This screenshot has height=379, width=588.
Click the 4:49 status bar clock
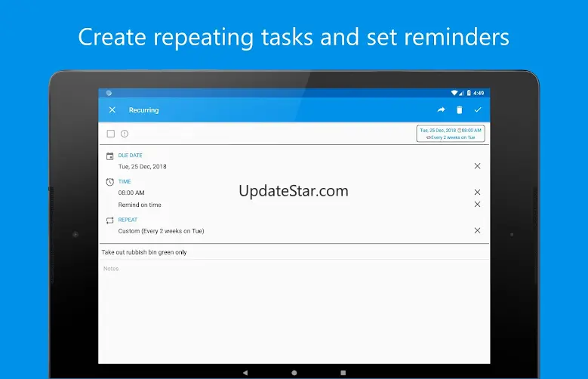(x=479, y=93)
